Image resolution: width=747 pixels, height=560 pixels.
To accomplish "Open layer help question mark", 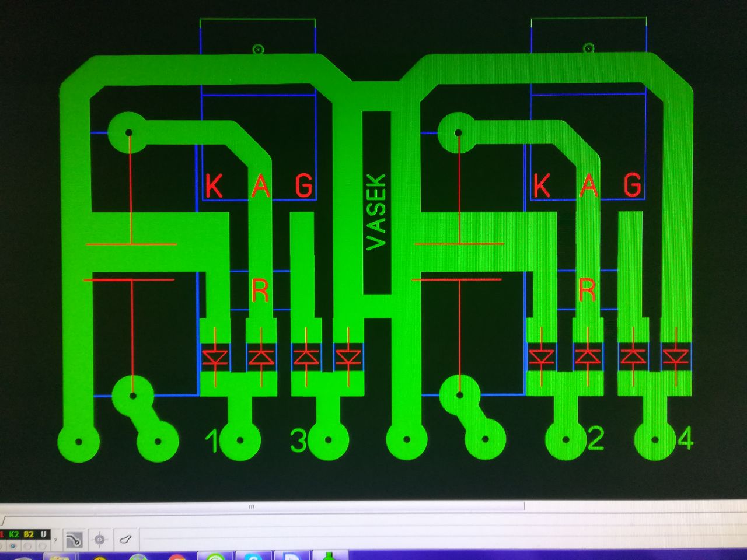I will [x=55, y=541].
